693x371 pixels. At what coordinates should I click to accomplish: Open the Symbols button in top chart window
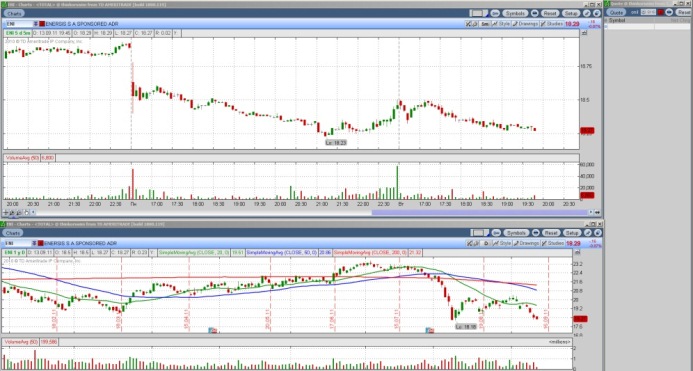(x=515, y=13)
